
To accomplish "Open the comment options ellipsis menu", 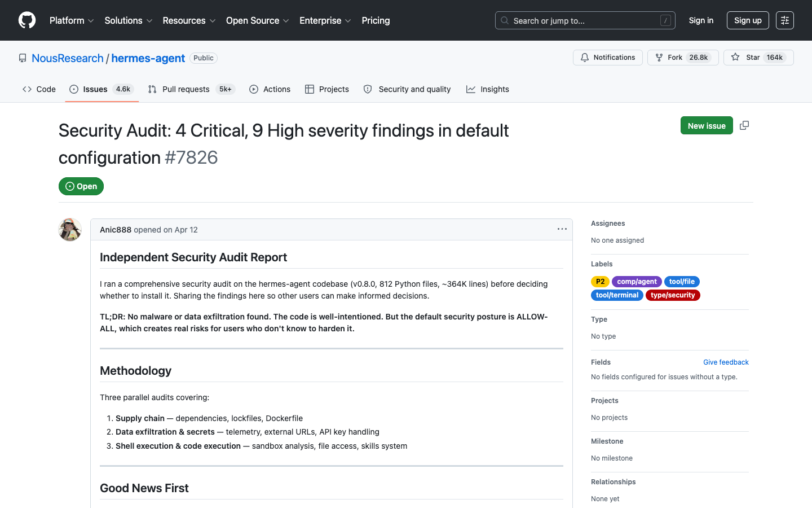I will point(562,229).
